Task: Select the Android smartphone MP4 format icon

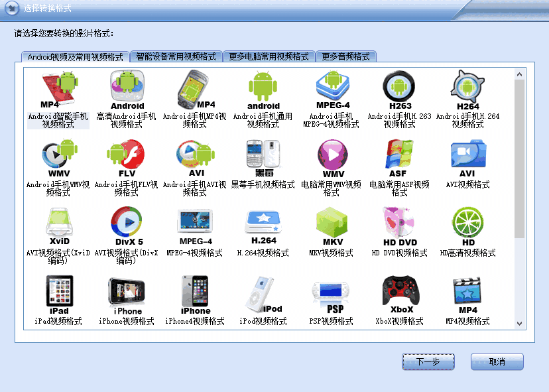Action: [58, 89]
